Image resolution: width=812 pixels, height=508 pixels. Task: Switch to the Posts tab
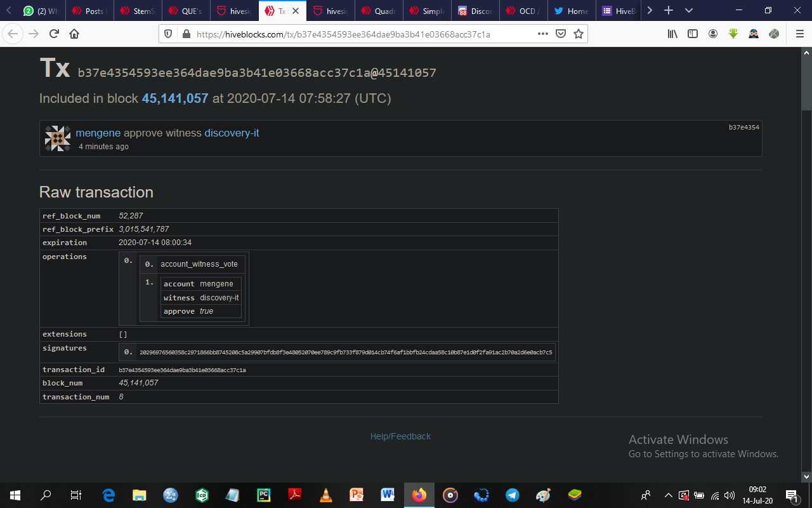coord(89,11)
